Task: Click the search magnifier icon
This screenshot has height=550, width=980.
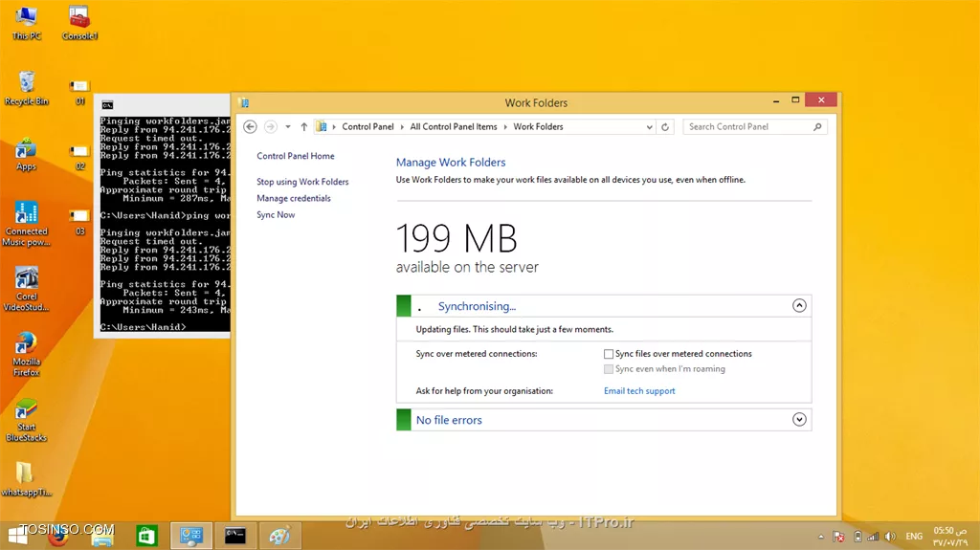Action: pos(817,127)
